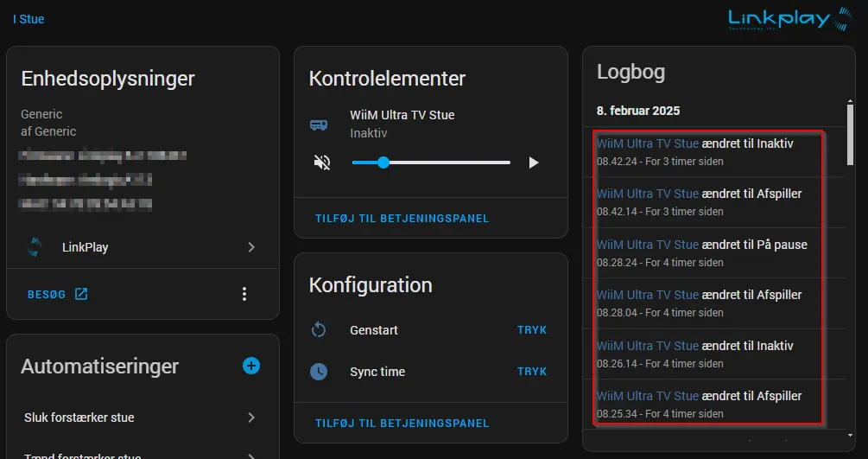Open log entry changed to På pause at 08.28.24
The height and width of the screenshot is (459, 868).
coord(714,252)
